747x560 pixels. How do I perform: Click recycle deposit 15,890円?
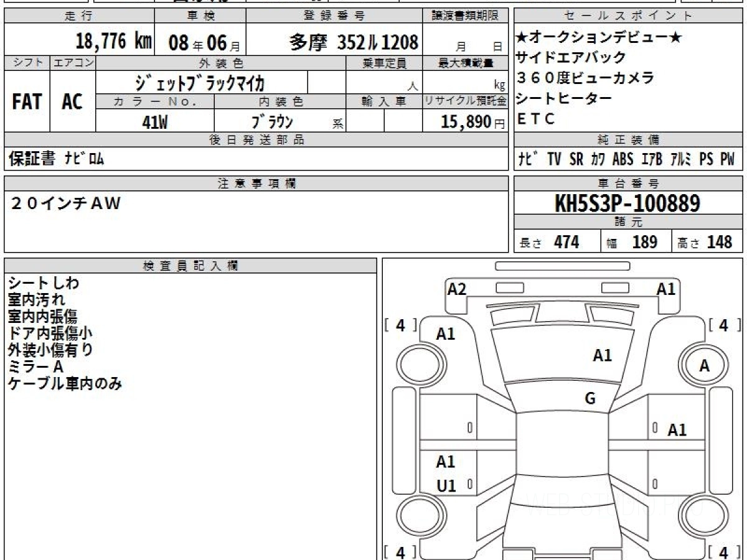coord(472,122)
